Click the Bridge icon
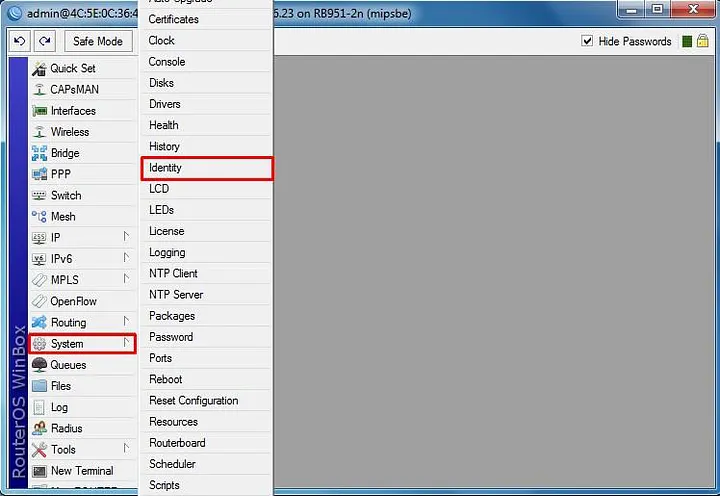Image resolution: width=720 pixels, height=496 pixels. [x=39, y=153]
